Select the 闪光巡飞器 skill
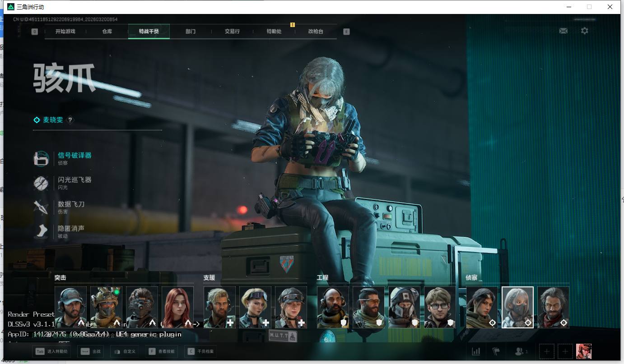This screenshot has width=624, height=364. coord(63,183)
